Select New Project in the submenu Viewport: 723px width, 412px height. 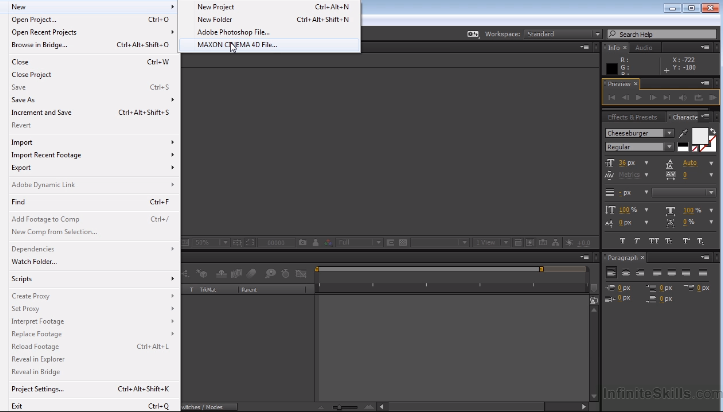[269, 7]
